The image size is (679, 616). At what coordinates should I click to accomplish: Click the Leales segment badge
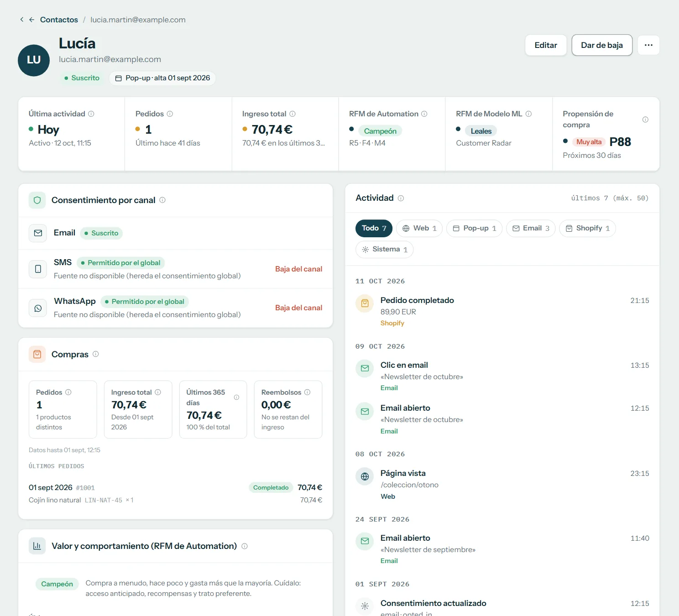[x=481, y=131]
